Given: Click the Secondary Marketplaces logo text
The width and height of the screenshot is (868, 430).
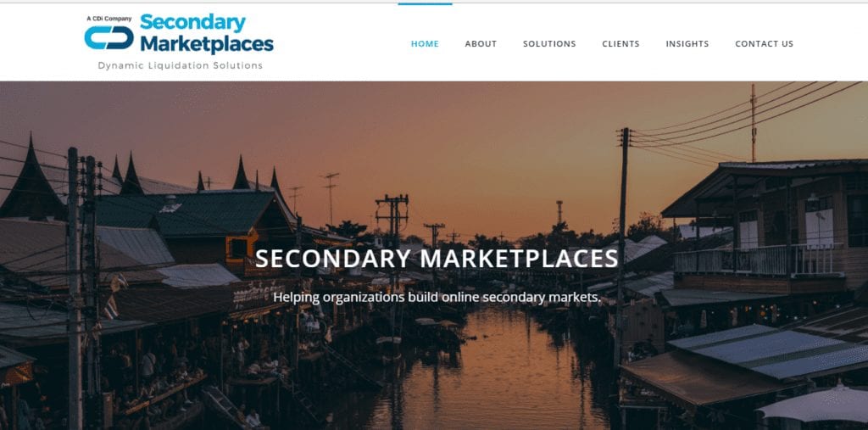Looking at the screenshot, I should tap(207, 33).
